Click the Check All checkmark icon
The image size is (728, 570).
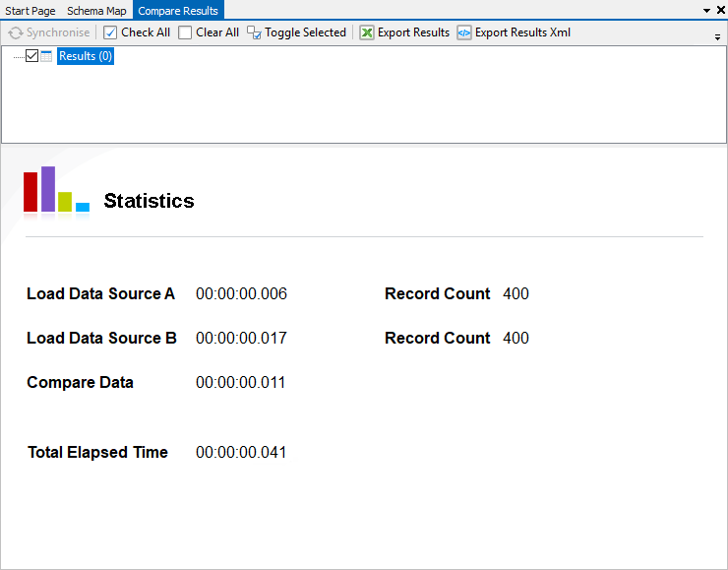[x=110, y=32]
